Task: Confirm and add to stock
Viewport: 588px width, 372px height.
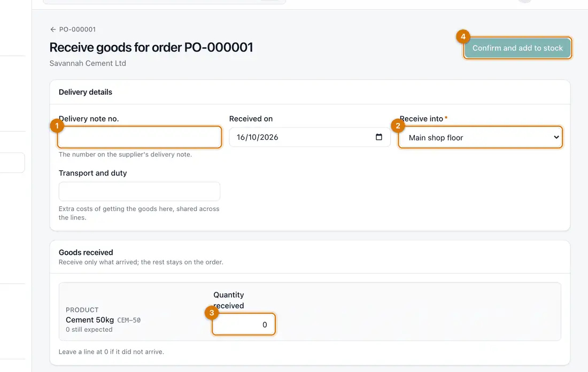Action: 517,48
